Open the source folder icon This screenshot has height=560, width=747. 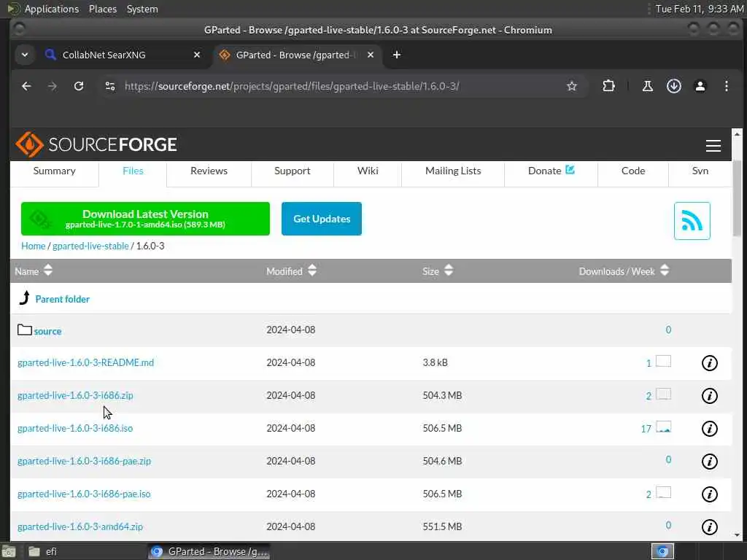point(24,330)
